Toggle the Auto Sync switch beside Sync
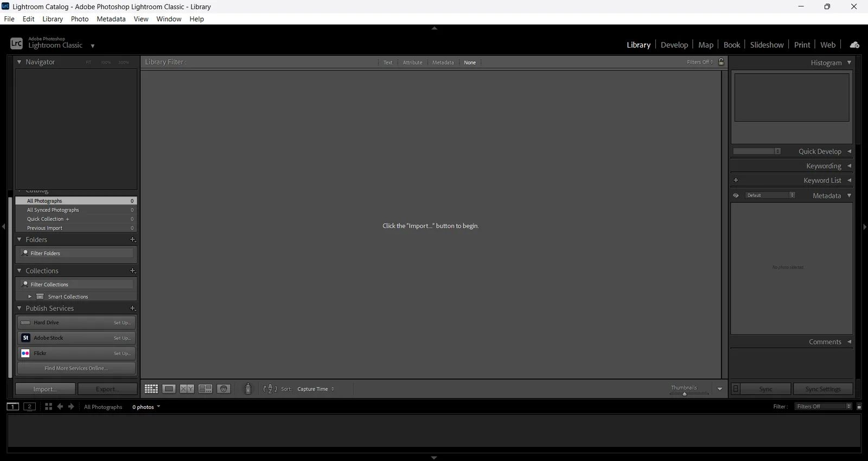 click(x=736, y=389)
